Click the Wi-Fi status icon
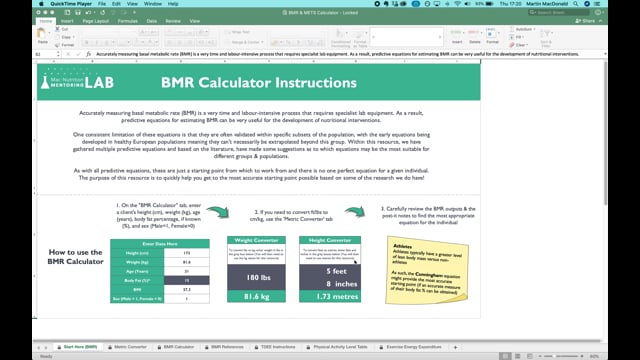 pyautogui.click(x=458, y=4)
